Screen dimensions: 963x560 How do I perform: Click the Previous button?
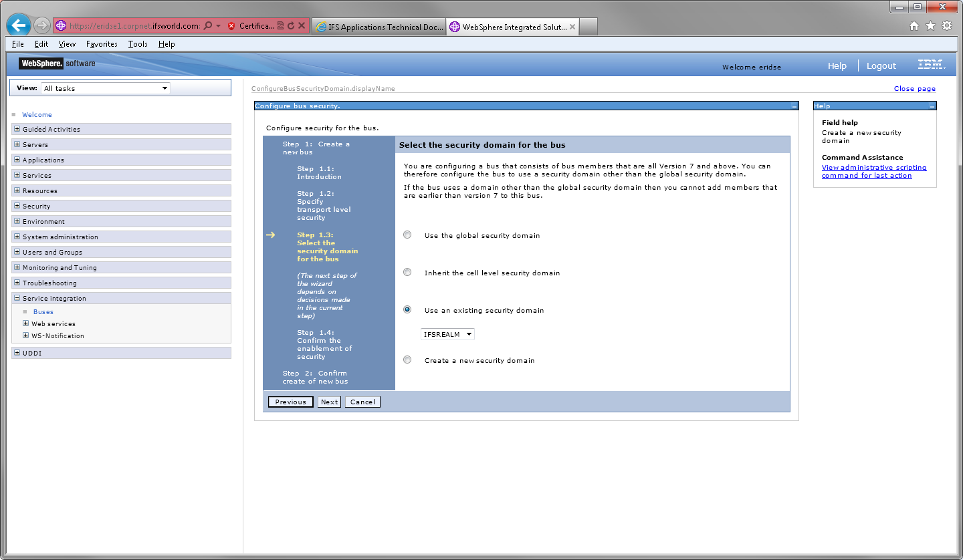290,402
